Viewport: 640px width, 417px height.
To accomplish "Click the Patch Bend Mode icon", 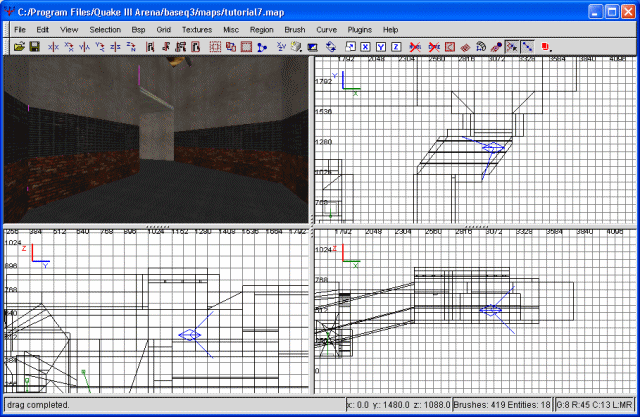I will pos(481,47).
